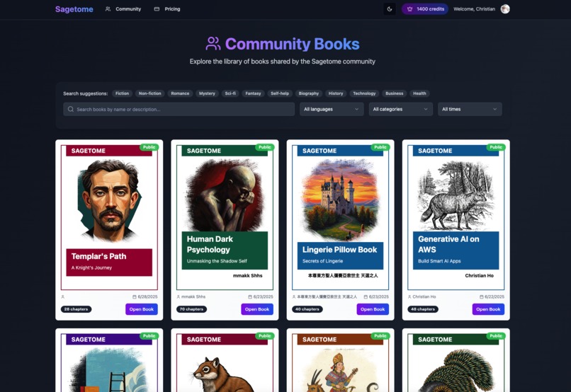Click author icon on Lingerie Pillow Book footer
The height and width of the screenshot is (392, 571).
pyautogui.click(x=294, y=296)
